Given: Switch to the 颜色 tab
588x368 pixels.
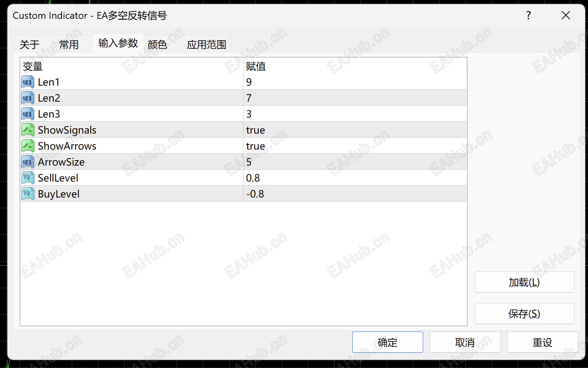Looking at the screenshot, I should pyautogui.click(x=157, y=44).
